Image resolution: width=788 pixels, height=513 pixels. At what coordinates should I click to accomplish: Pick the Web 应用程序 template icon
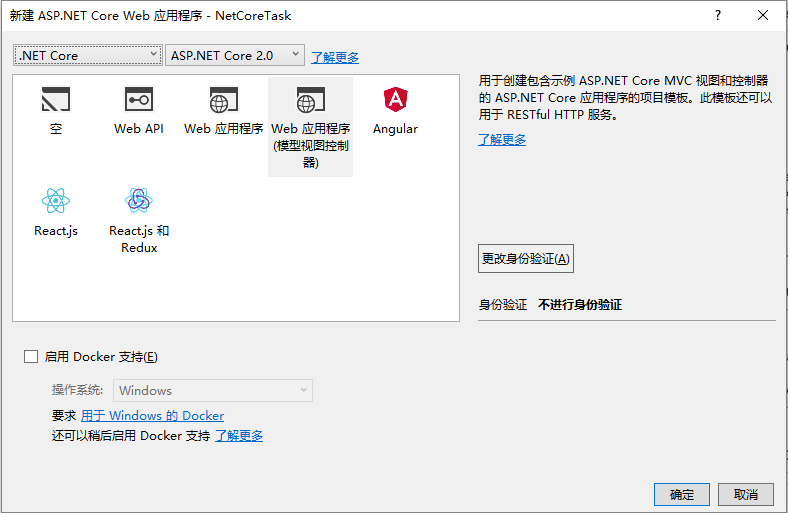[x=224, y=99]
